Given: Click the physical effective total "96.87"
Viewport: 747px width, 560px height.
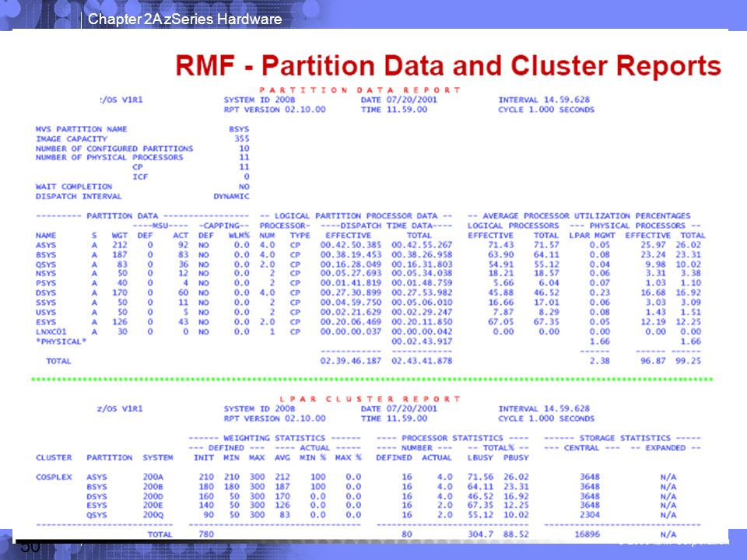Looking at the screenshot, I should pos(653,361).
